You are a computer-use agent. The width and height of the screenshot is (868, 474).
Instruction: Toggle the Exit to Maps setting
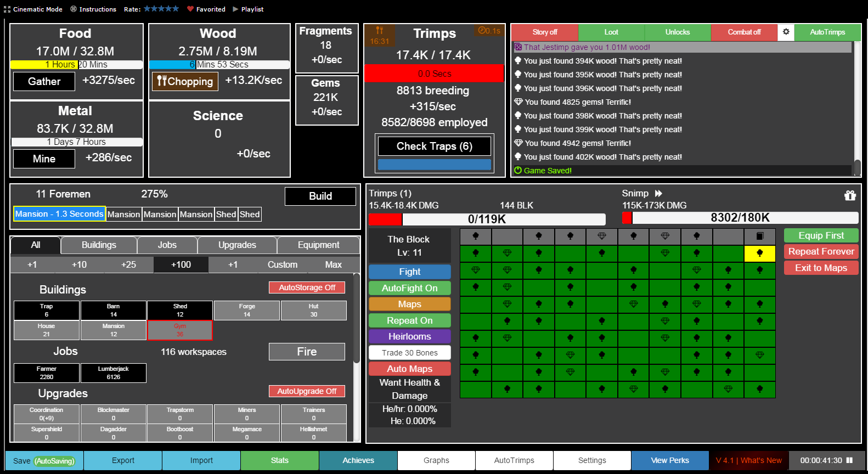pyautogui.click(x=821, y=268)
